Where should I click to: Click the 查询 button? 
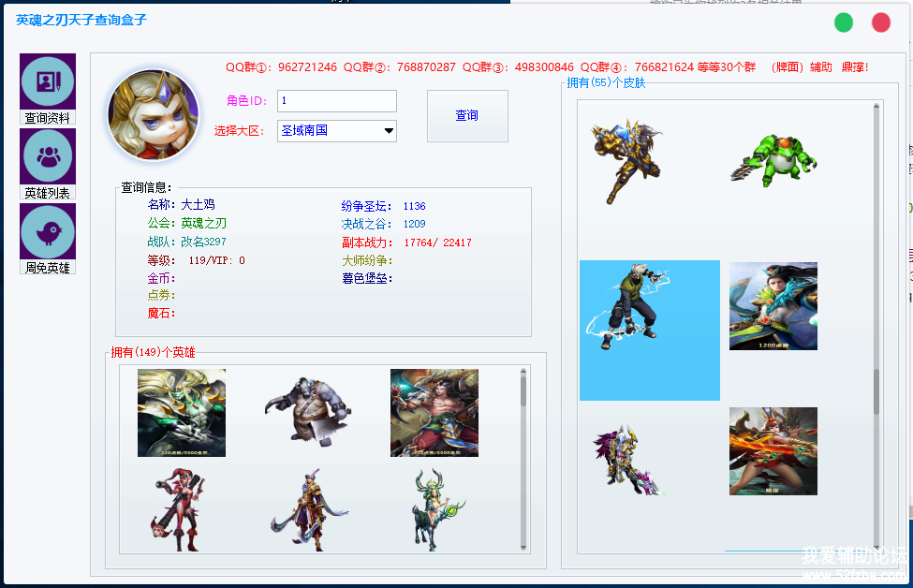pyautogui.click(x=467, y=116)
